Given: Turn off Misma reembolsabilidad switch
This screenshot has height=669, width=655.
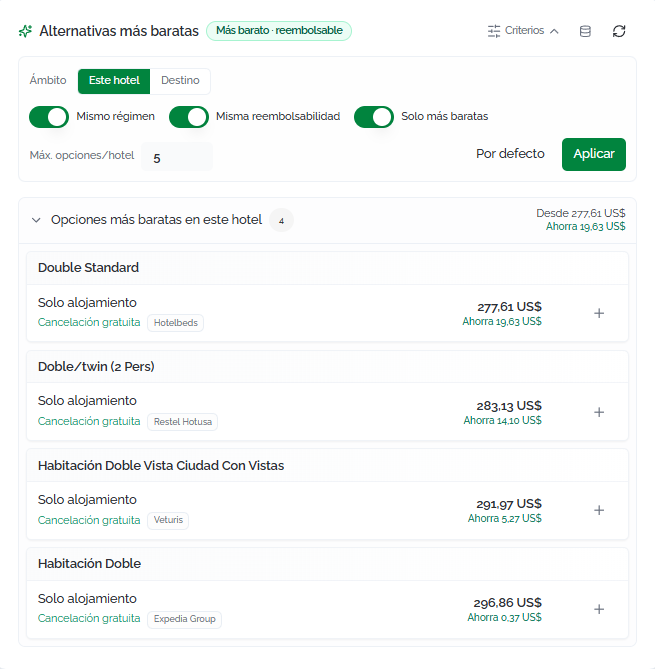Looking at the screenshot, I should coord(189,117).
